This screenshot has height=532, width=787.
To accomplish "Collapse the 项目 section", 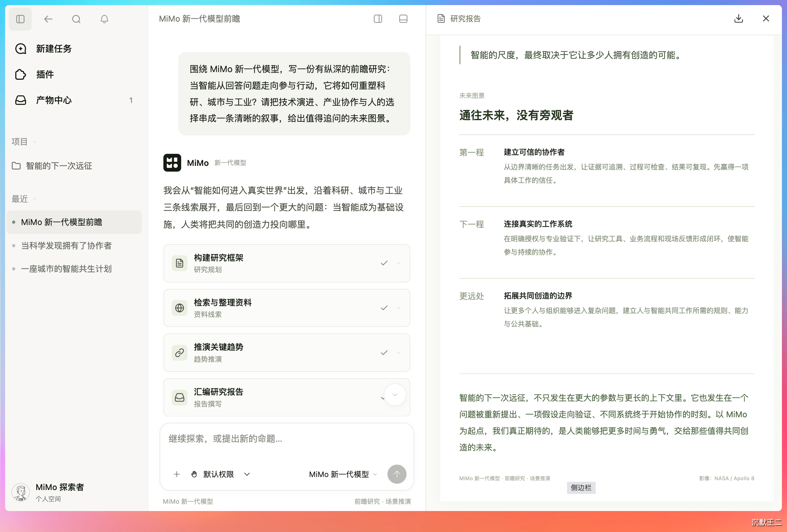I will [24, 141].
